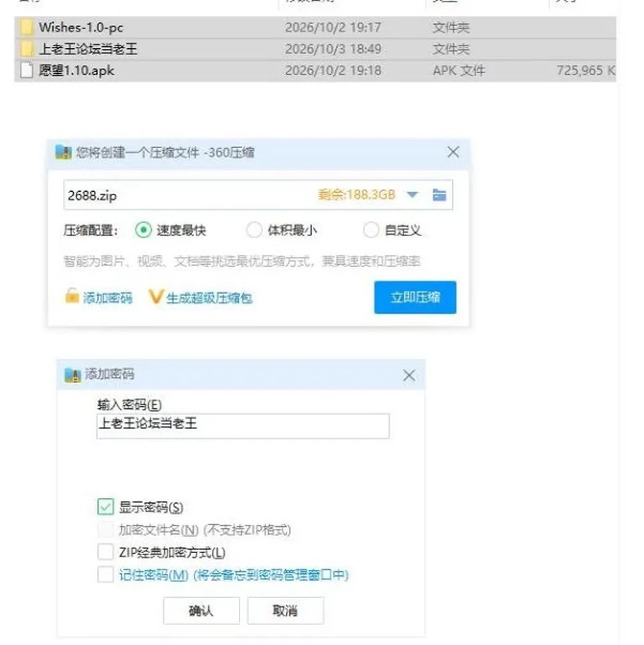Click the 2688.zip filename field
644x645 pixels.
[258, 194]
